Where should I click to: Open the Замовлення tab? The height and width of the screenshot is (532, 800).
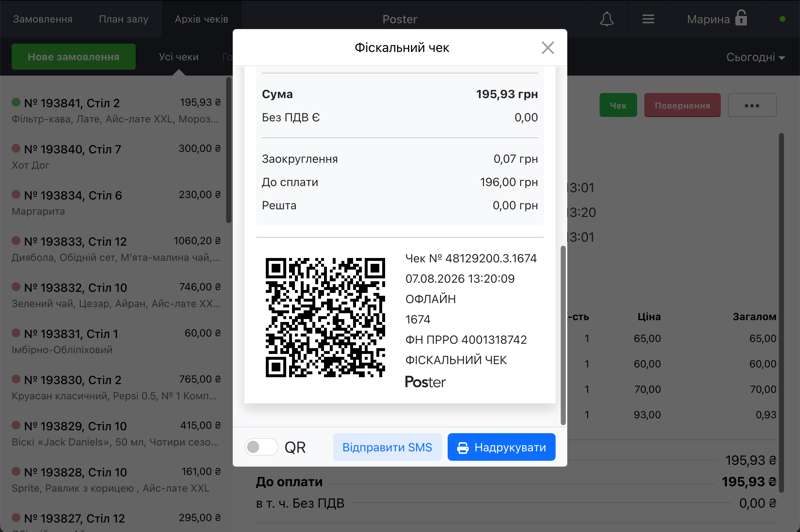click(x=43, y=19)
